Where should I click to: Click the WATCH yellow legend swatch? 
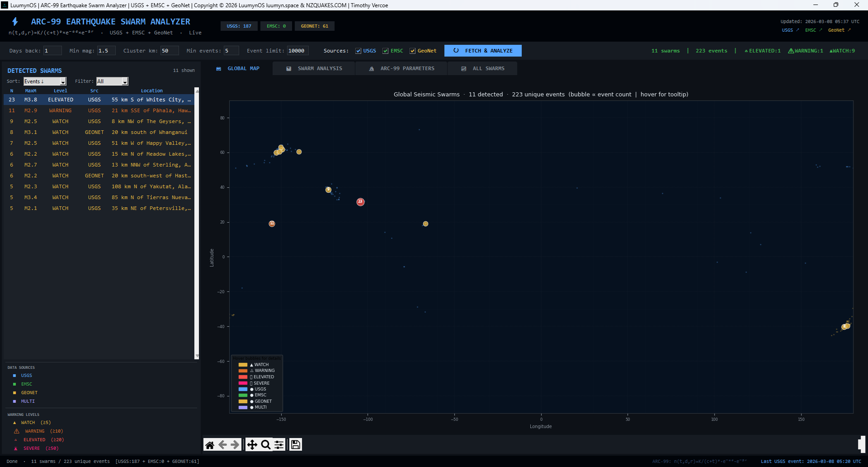pos(243,365)
